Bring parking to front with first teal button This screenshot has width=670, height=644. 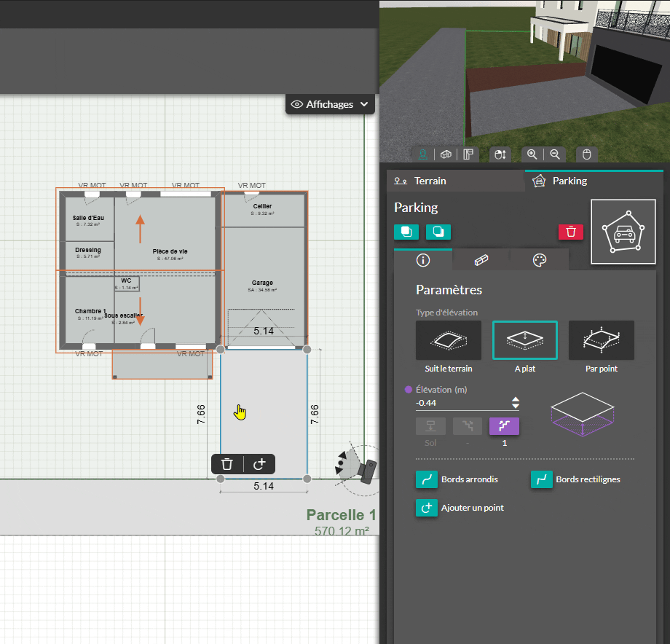406,232
